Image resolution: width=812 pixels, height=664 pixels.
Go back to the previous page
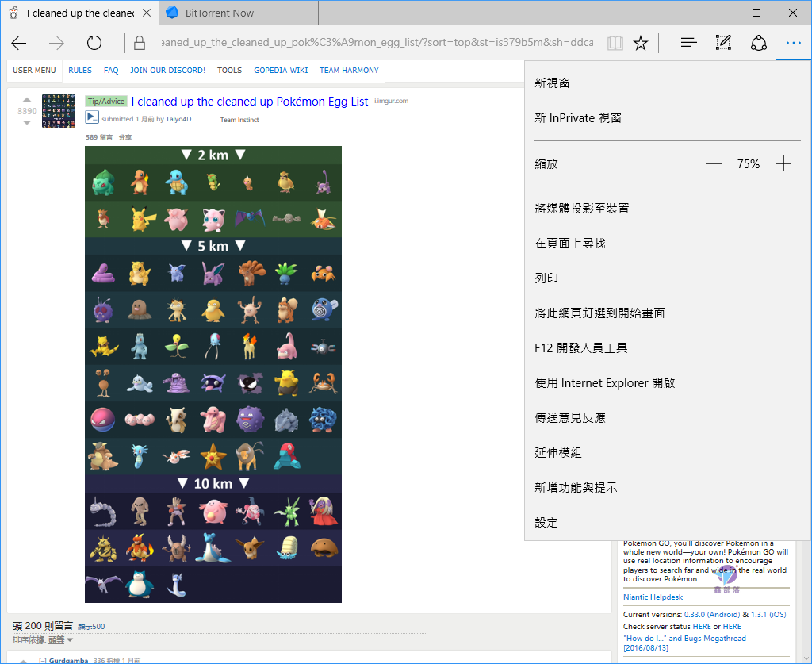pyautogui.click(x=19, y=43)
